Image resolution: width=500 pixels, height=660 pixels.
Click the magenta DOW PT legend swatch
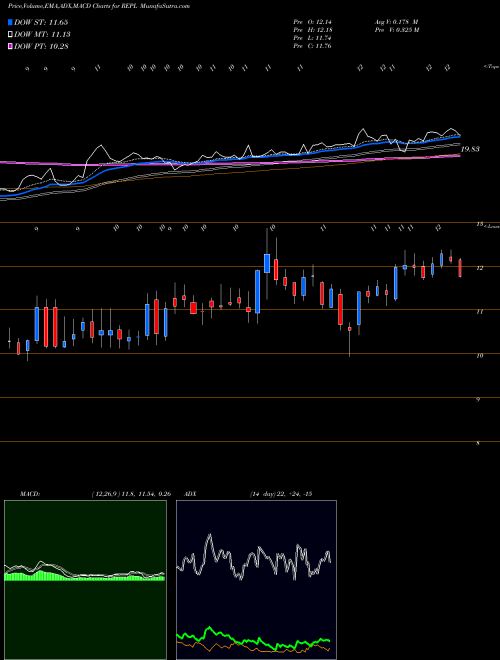tap(10, 46)
